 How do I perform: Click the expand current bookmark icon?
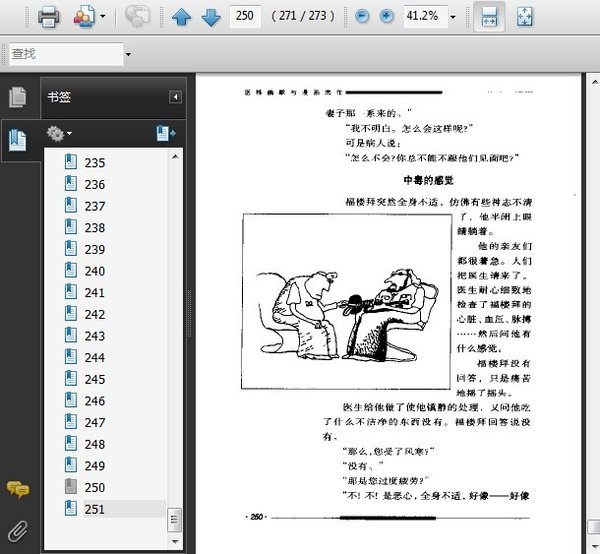[x=166, y=134]
